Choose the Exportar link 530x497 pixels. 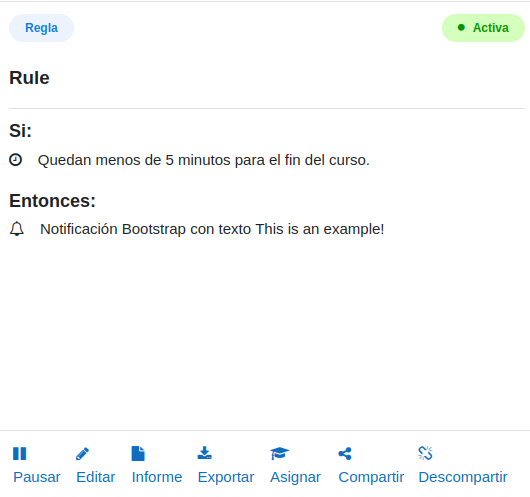pos(226,477)
